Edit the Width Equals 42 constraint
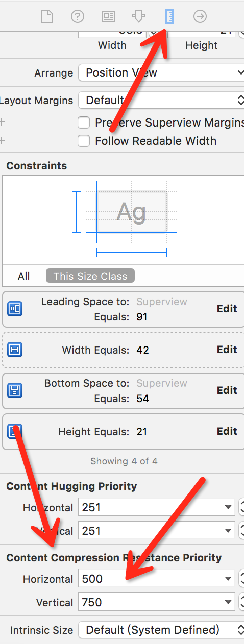 227,350
